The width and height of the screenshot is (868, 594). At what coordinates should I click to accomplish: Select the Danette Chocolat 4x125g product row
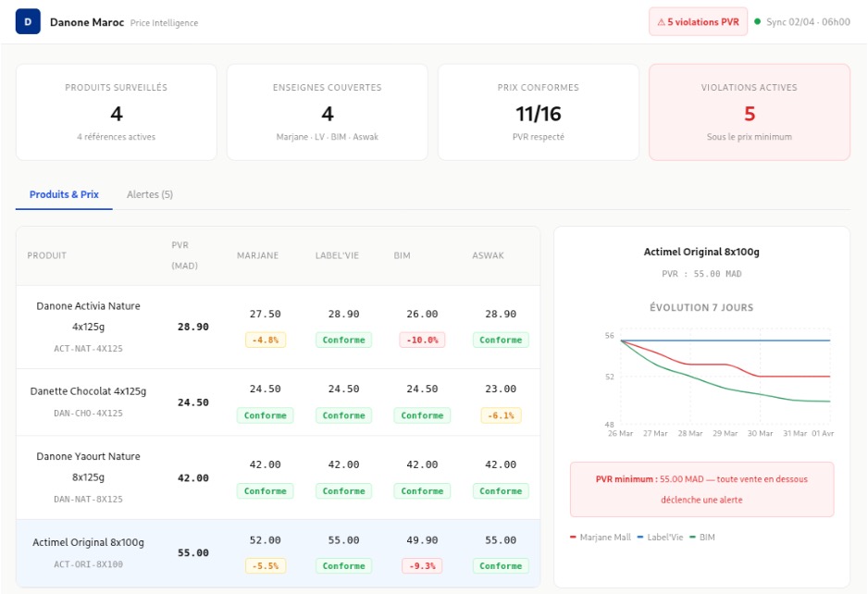(88, 402)
